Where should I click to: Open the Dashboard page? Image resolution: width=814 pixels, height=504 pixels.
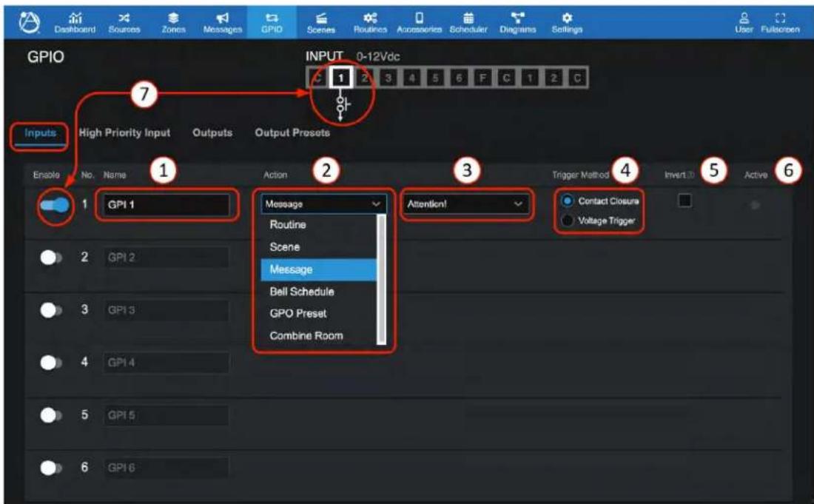[x=75, y=24]
